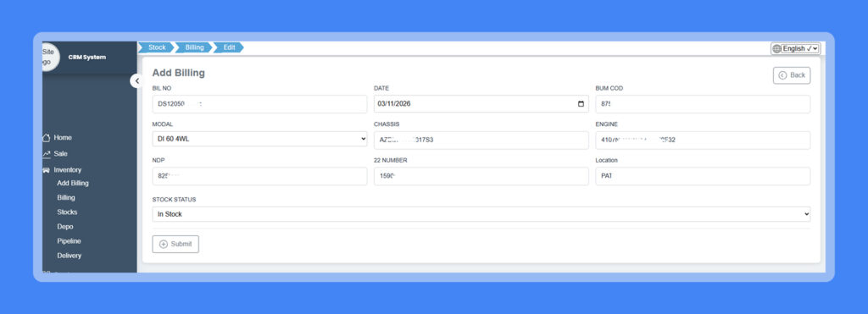Click the Inventory car icon

[x=47, y=170]
